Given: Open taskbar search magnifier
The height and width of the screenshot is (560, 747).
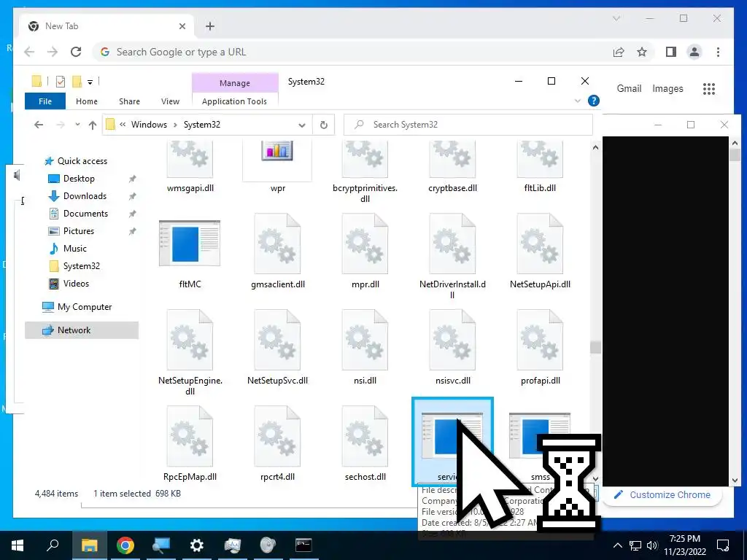Looking at the screenshot, I should coord(53,545).
